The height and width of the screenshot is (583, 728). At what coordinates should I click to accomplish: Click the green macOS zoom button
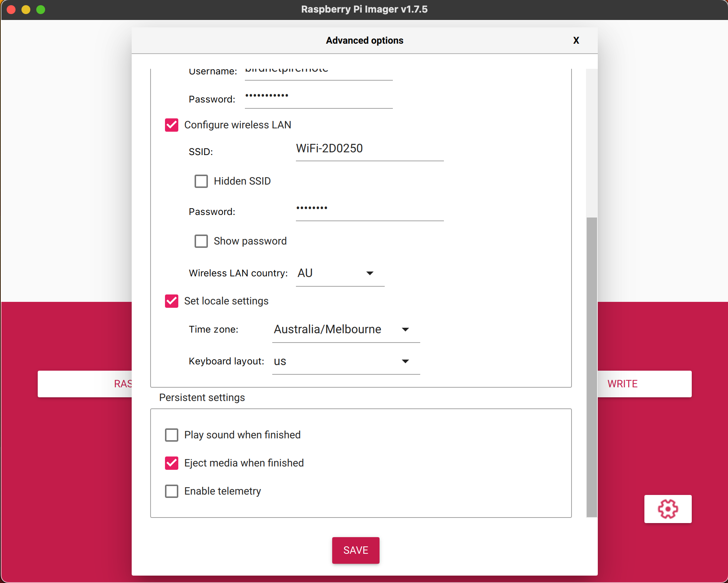pos(41,10)
